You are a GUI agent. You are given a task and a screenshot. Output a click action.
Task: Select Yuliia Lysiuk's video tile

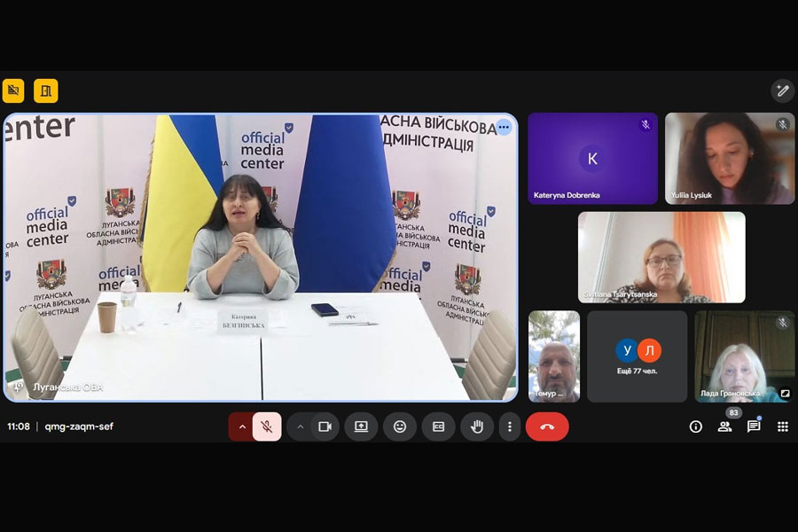point(730,159)
